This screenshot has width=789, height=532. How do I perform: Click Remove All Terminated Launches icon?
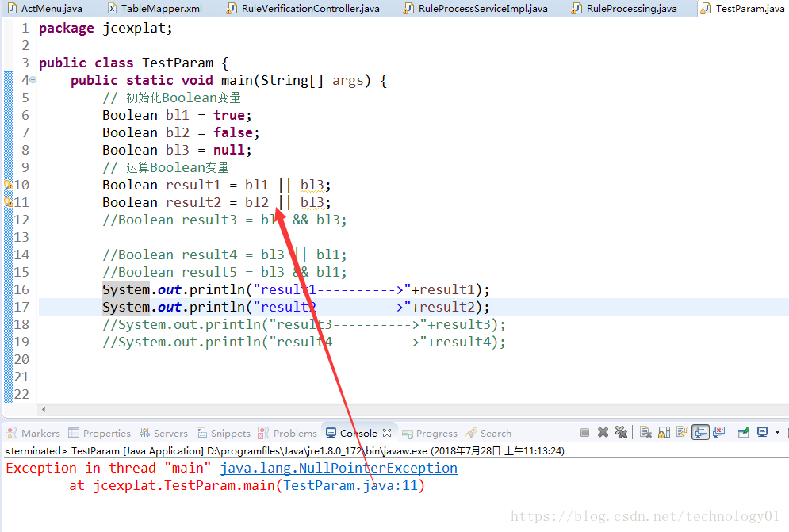pos(621,432)
